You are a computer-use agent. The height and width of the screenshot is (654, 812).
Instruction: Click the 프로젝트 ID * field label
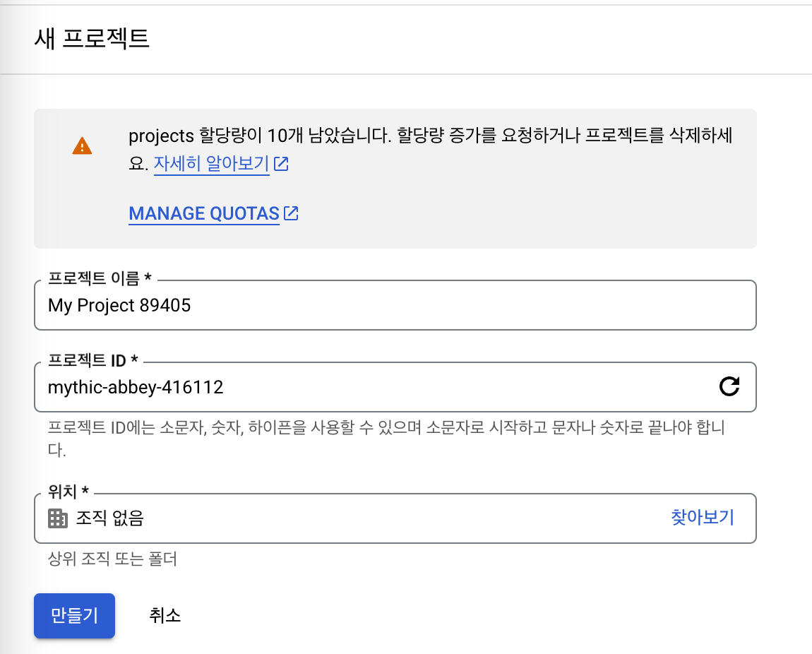[92, 360]
